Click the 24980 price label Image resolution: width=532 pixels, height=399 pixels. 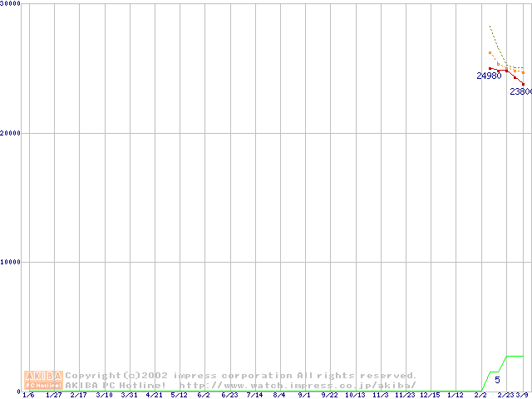click(489, 76)
